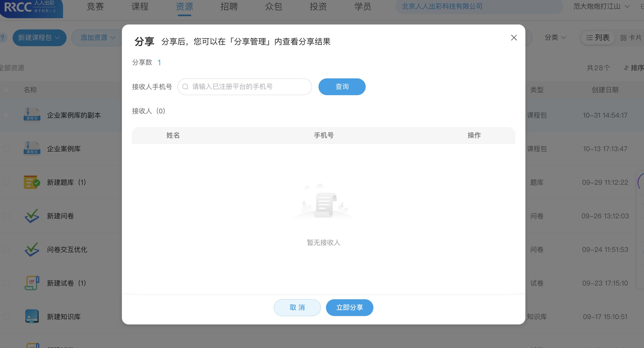Open the 新建试卷 exam paper icon
Screen dimensions: 644x348
tap(32, 283)
